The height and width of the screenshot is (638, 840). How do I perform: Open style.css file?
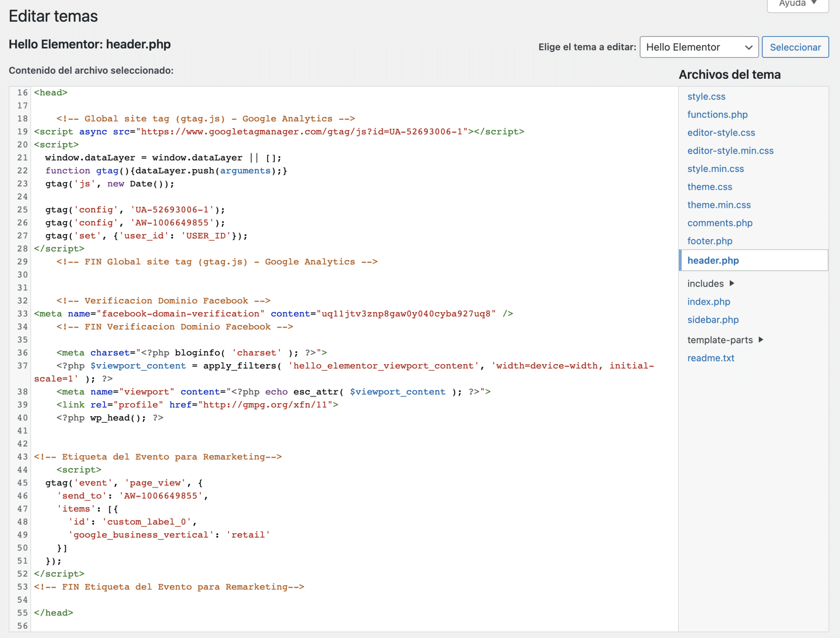(706, 96)
